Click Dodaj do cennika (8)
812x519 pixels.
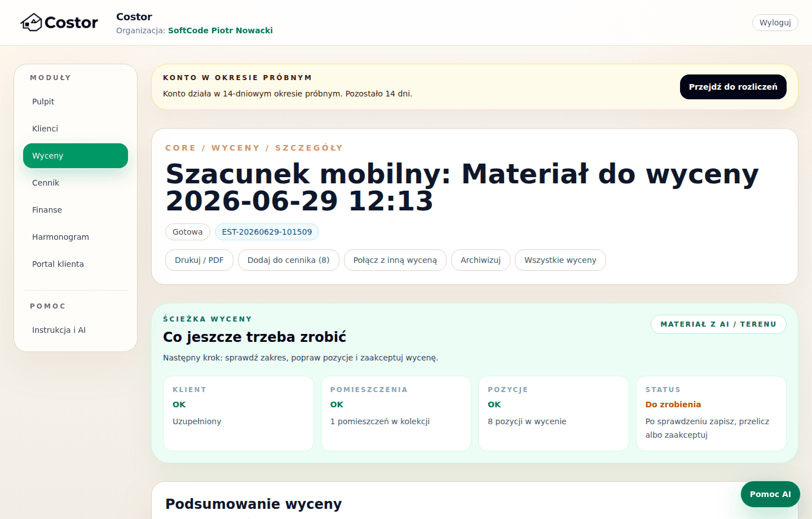tap(288, 260)
